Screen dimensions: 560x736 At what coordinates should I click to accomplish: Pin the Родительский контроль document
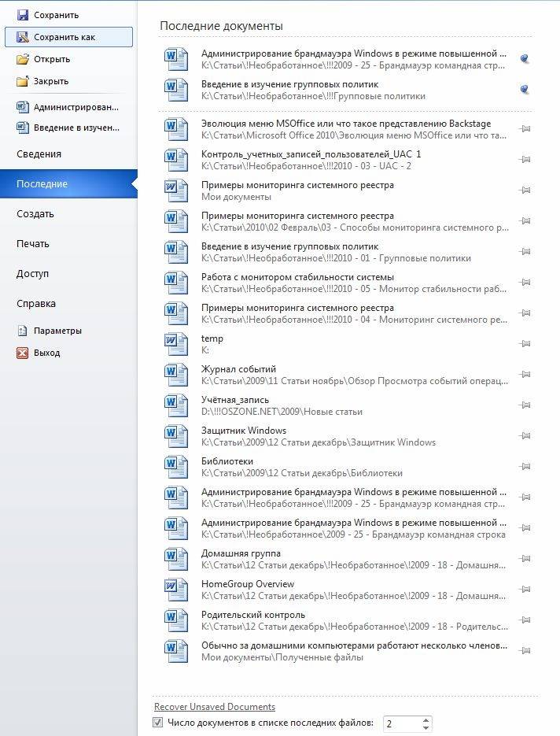point(525,620)
